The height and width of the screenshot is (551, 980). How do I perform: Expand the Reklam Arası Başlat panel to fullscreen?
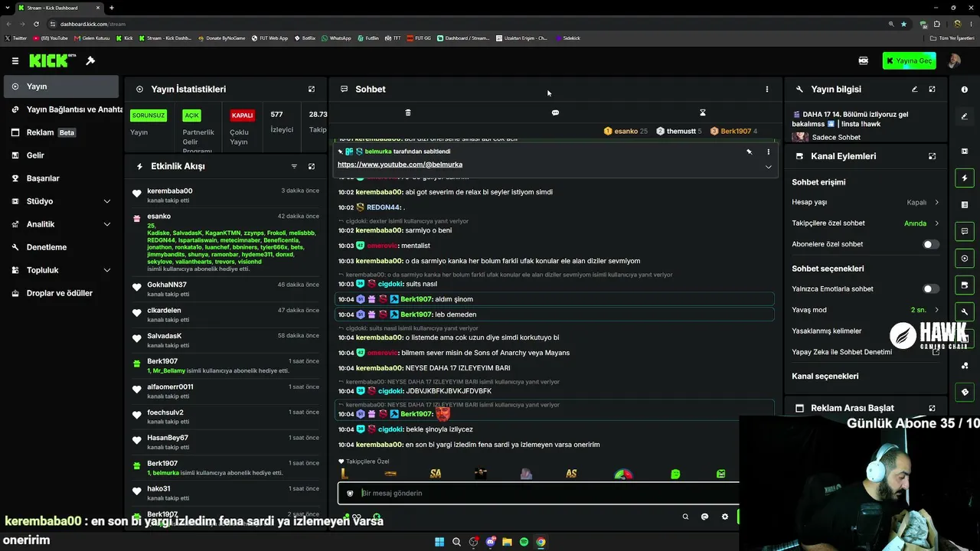coord(932,409)
